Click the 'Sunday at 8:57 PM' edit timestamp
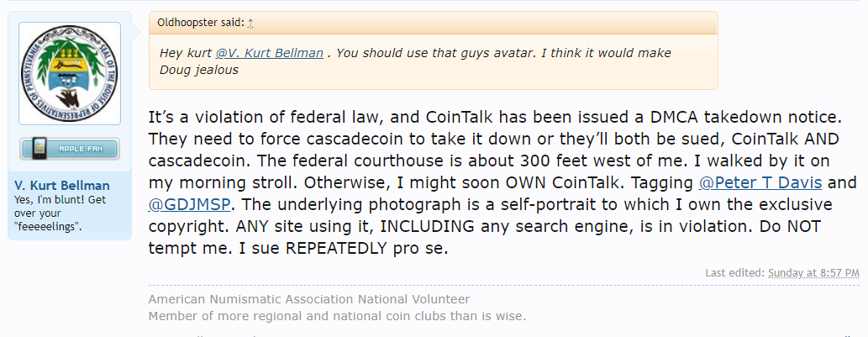 click(x=813, y=273)
